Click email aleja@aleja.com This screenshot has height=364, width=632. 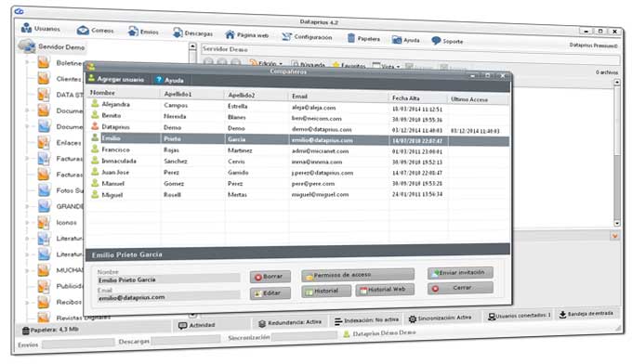[313, 108]
